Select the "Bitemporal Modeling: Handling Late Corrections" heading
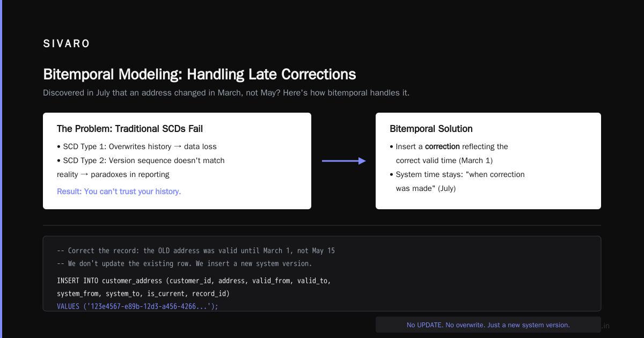Screen dimensions: 644x338 coord(199,74)
